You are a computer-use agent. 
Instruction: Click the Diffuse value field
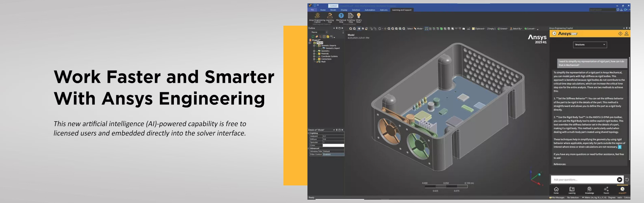pyautogui.click(x=333, y=139)
